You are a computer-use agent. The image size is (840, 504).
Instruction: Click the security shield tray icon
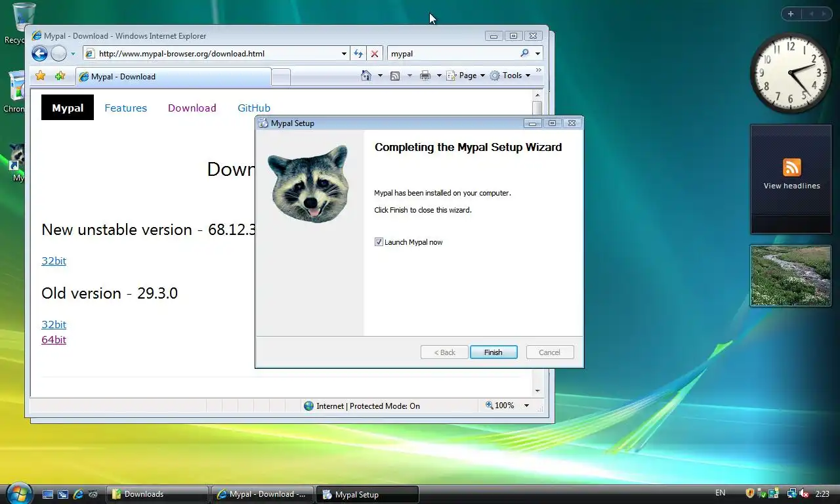click(751, 493)
